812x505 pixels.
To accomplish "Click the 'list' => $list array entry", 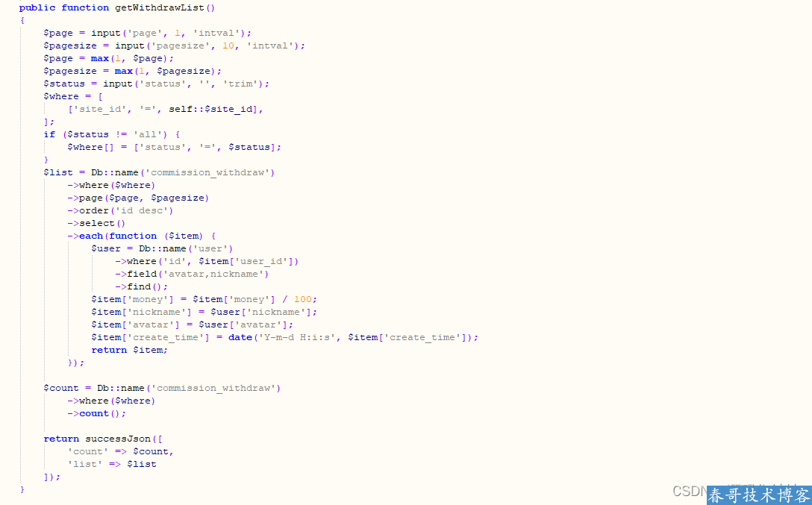I will [x=112, y=464].
